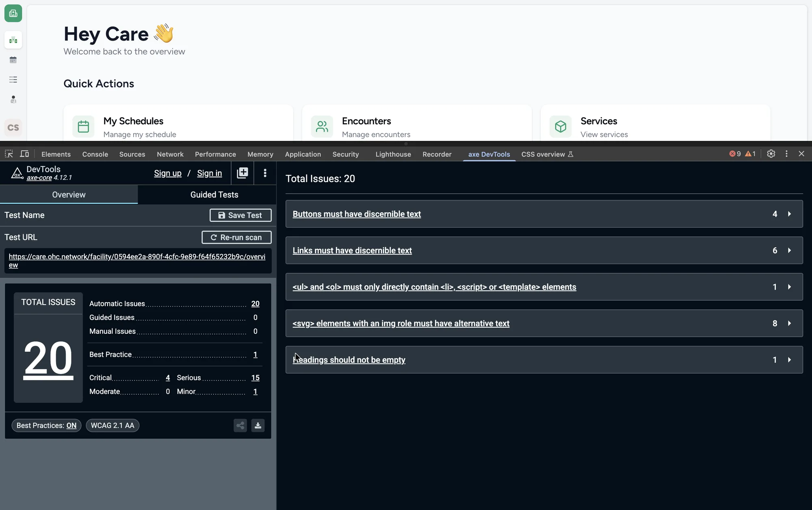The width and height of the screenshot is (812, 510).
Task: Click the new scan plus icon
Action: tap(242, 173)
